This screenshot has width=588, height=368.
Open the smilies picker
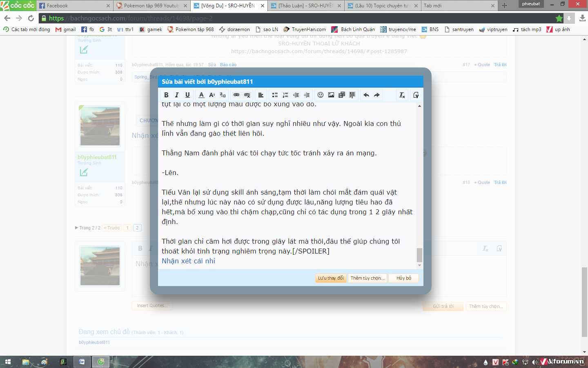pyautogui.click(x=321, y=95)
